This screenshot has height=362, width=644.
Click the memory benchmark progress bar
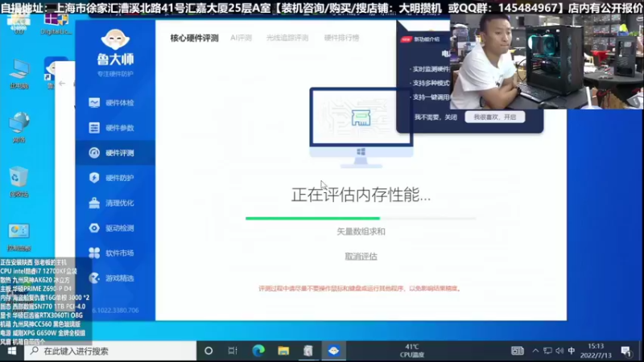(x=361, y=218)
